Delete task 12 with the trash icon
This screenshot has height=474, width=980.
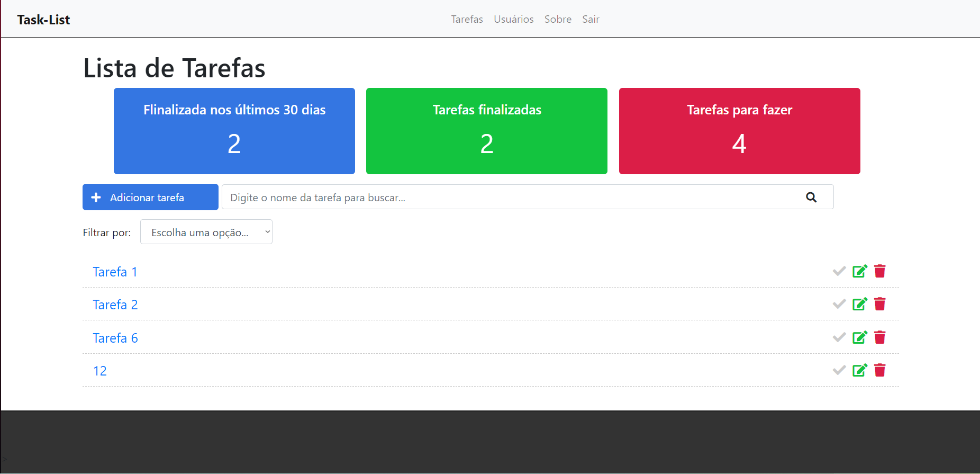point(880,370)
